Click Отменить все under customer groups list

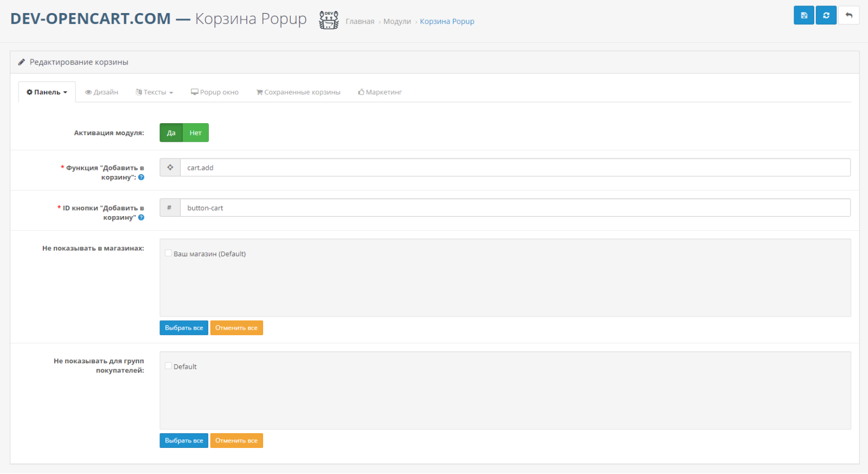237,441
